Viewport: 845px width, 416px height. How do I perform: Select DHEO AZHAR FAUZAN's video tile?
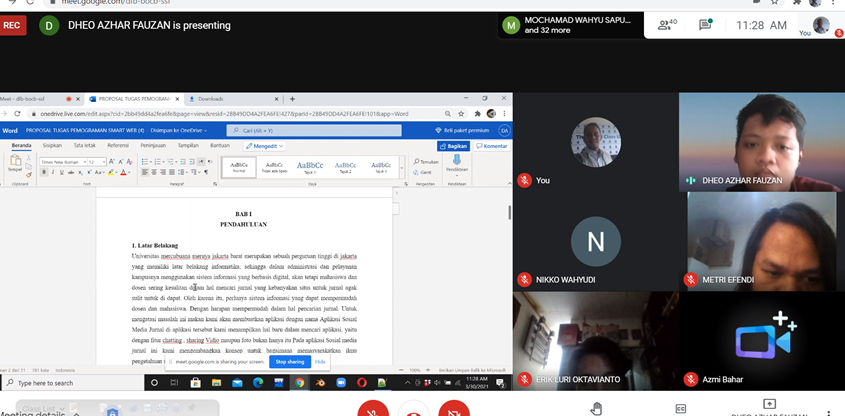click(x=761, y=140)
